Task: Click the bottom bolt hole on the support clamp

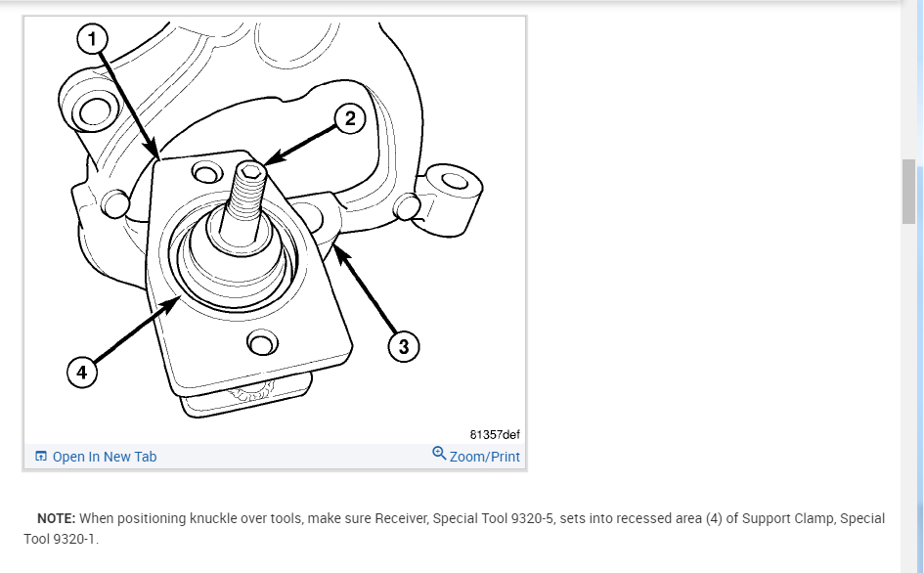Action: coord(262,342)
